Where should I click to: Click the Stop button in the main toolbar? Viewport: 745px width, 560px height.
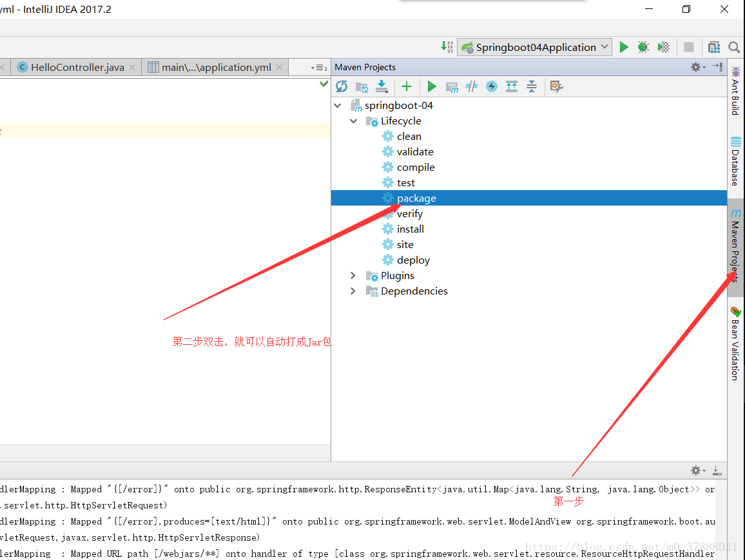tap(688, 47)
